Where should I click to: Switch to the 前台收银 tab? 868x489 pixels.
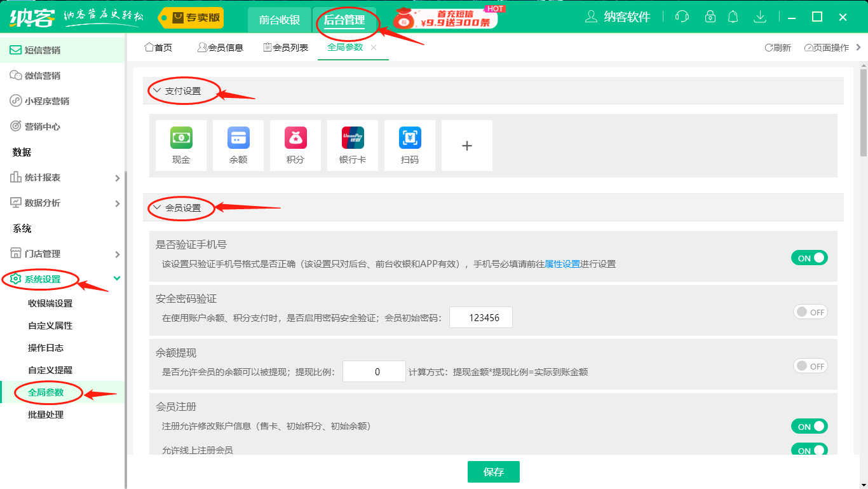click(279, 20)
